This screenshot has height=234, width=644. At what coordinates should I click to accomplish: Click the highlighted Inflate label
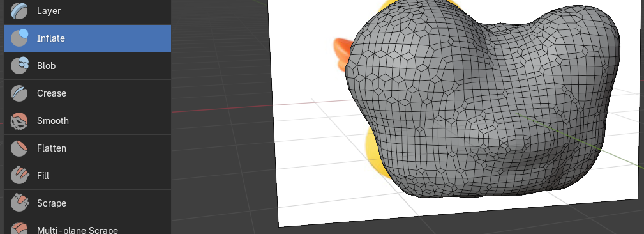[51, 38]
